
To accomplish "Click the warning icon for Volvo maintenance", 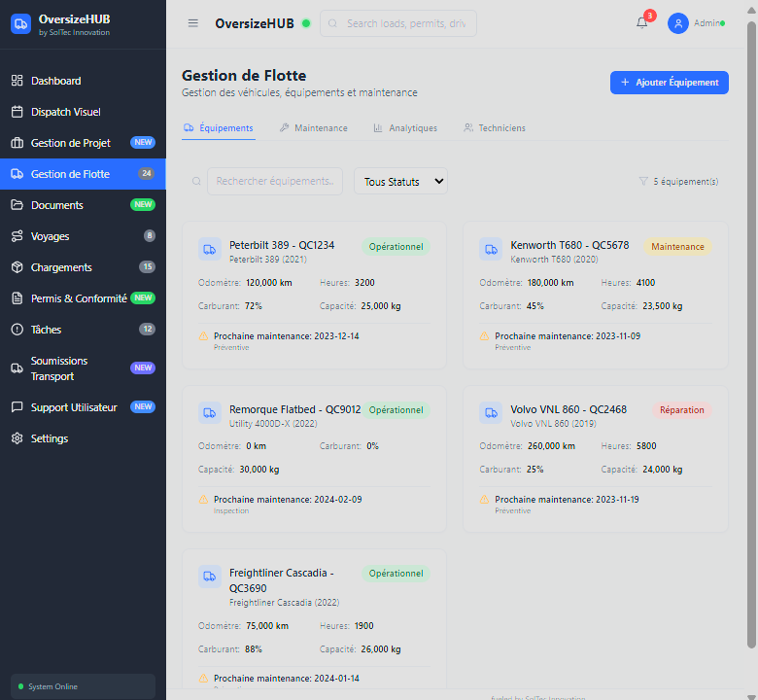I will [484, 500].
